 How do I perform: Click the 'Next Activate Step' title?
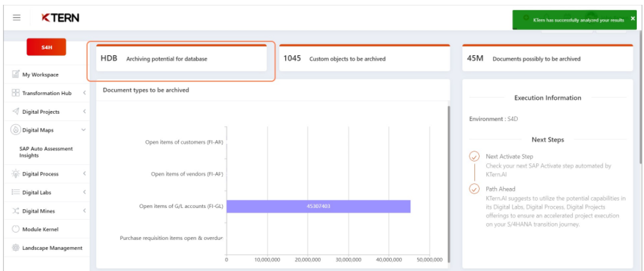[x=509, y=157]
